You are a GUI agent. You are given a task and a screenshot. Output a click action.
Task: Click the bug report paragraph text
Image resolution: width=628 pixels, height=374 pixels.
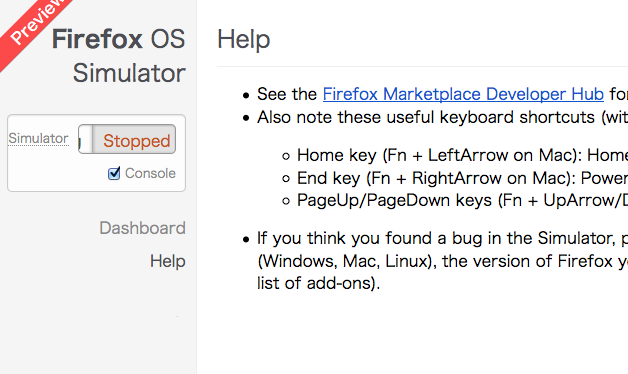[x=442, y=261]
